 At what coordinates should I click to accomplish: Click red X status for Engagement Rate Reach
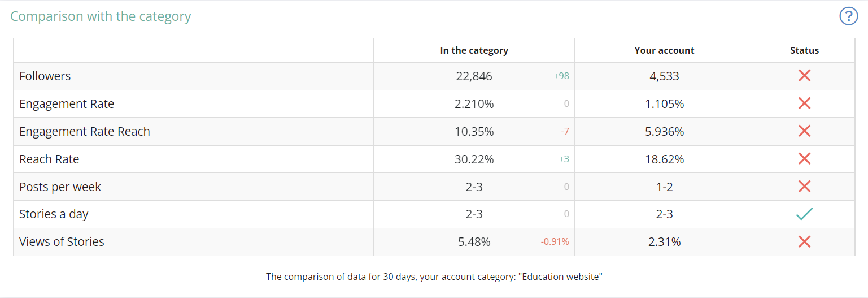[x=804, y=131]
